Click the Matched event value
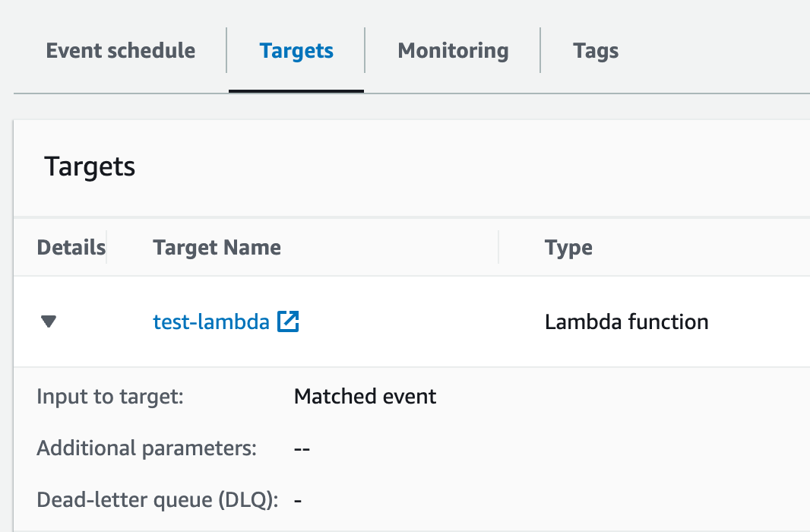 (x=365, y=396)
